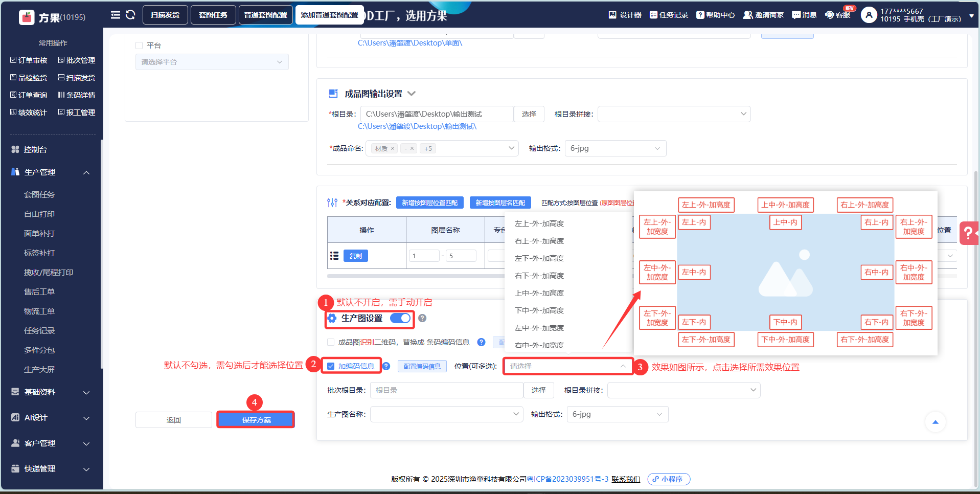980x494 pixels.
Task: Select the 添加普通套图配置 tab
Action: point(329,15)
